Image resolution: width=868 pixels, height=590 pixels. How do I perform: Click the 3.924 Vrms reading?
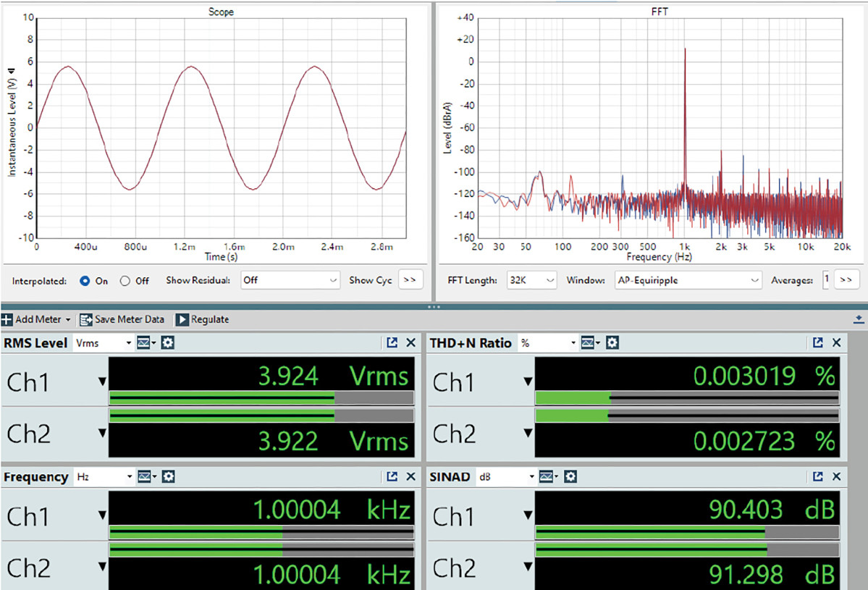(333, 376)
